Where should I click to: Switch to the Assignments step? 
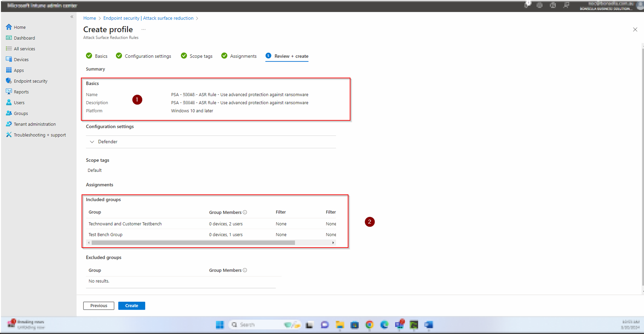(239, 56)
